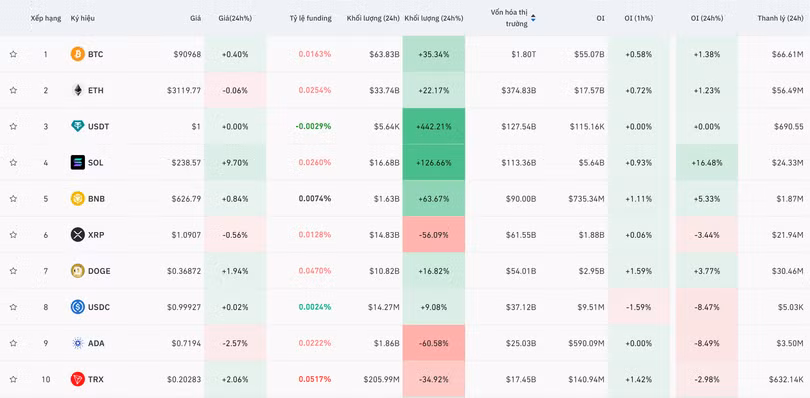
Task: Click USDT volume change +442.21%
Action: [434, 126]
